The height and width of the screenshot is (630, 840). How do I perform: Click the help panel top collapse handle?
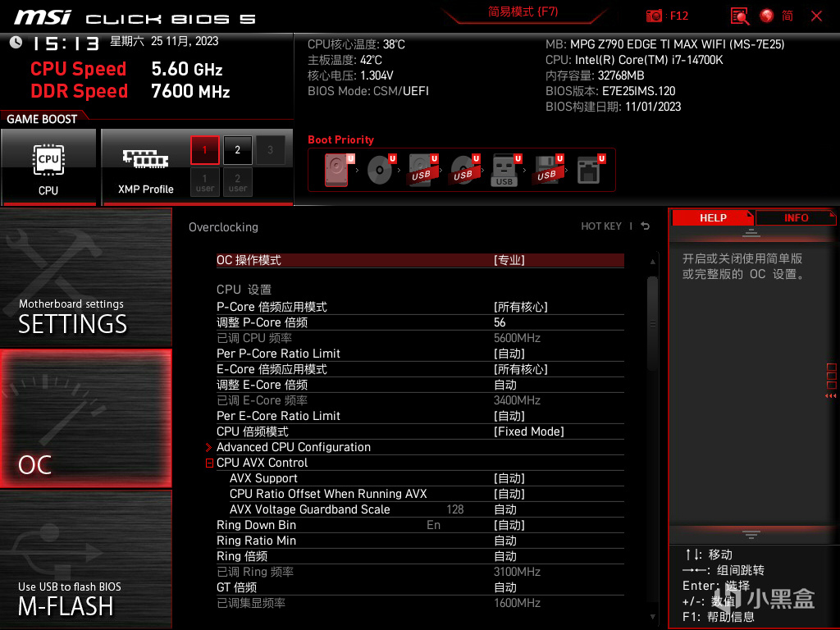pos(751,233)
